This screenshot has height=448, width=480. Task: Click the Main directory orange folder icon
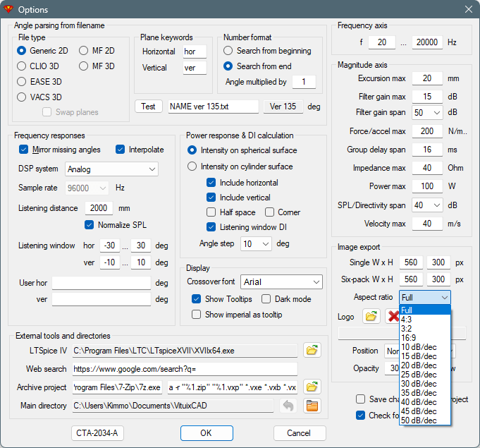coord(312,406)
